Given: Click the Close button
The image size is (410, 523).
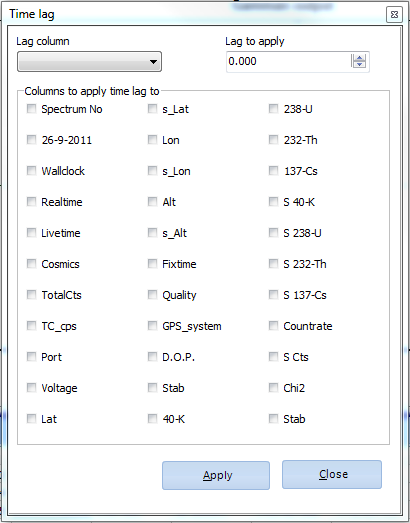Looking at the screenshot, I should pos(332,474).
